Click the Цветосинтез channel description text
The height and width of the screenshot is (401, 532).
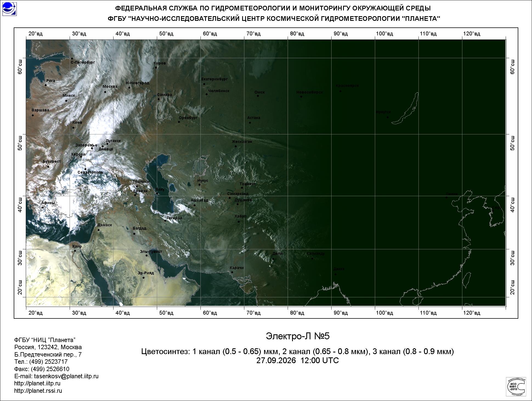tap(298, 351)
